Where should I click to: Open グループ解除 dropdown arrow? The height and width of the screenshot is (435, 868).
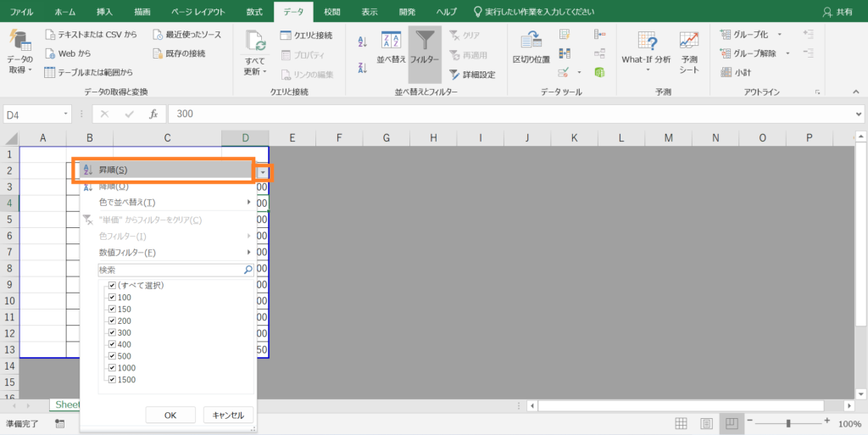(x=787, y=53)
